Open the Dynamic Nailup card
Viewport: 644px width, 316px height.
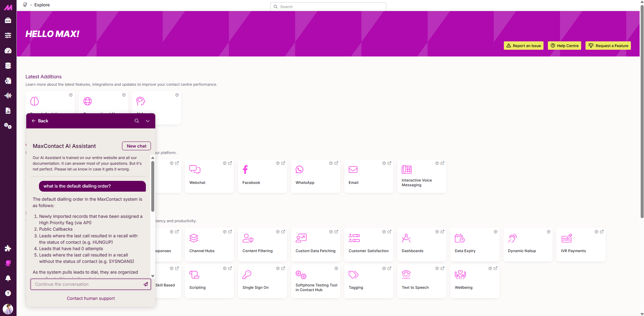pos(528,244)
